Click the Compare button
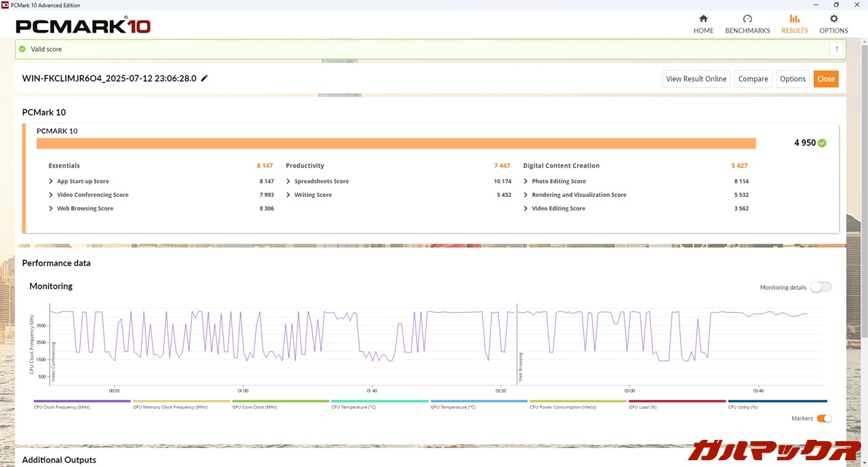 (x=753, y=79)
